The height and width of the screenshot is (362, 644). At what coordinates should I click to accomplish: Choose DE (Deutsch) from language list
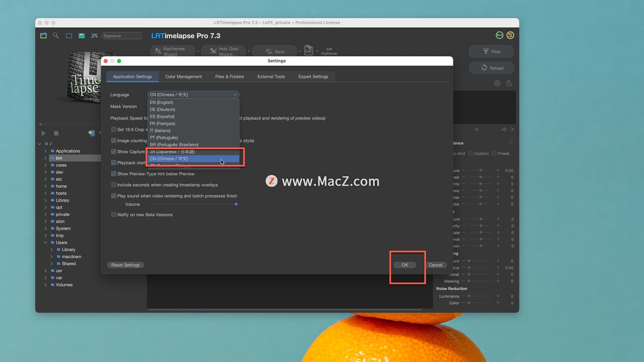point(193,109)
